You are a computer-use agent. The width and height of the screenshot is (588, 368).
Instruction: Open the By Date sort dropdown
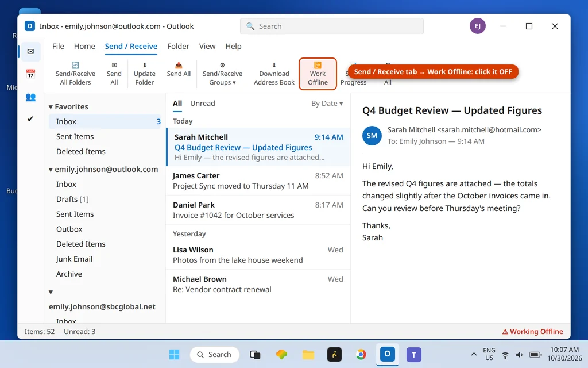click(x=327, y=103)
